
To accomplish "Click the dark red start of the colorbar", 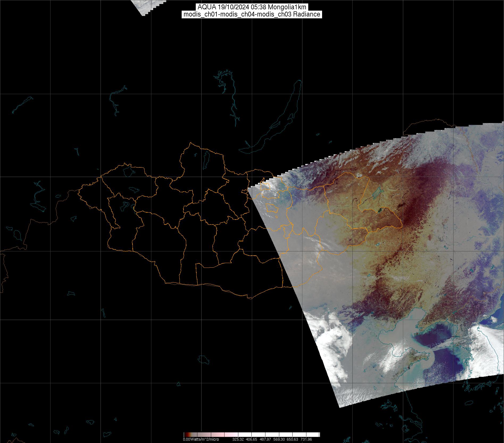I will coord(185,435).
